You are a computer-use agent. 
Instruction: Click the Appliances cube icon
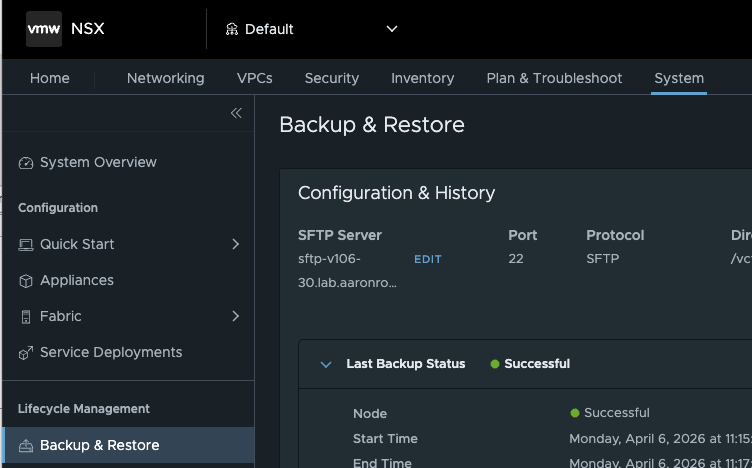pyautogui.click(x=26, y=281)
